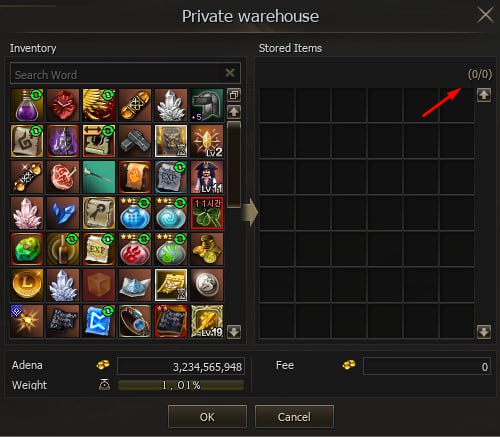Click the inventory window mode icon

tap(234, 95)
